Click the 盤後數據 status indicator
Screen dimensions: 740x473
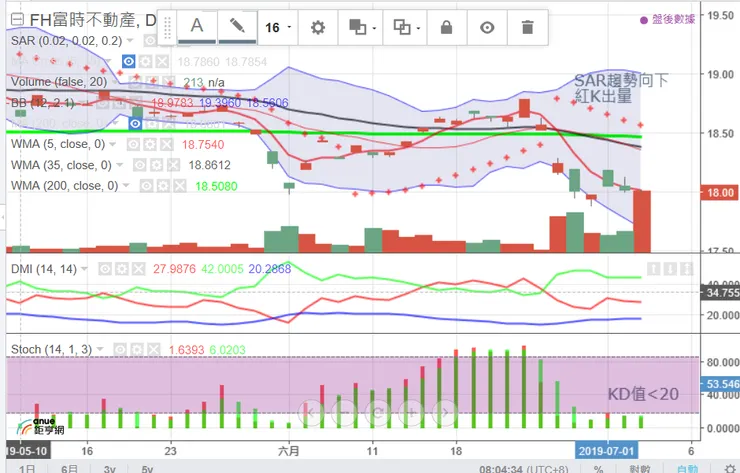click(667, 19)
